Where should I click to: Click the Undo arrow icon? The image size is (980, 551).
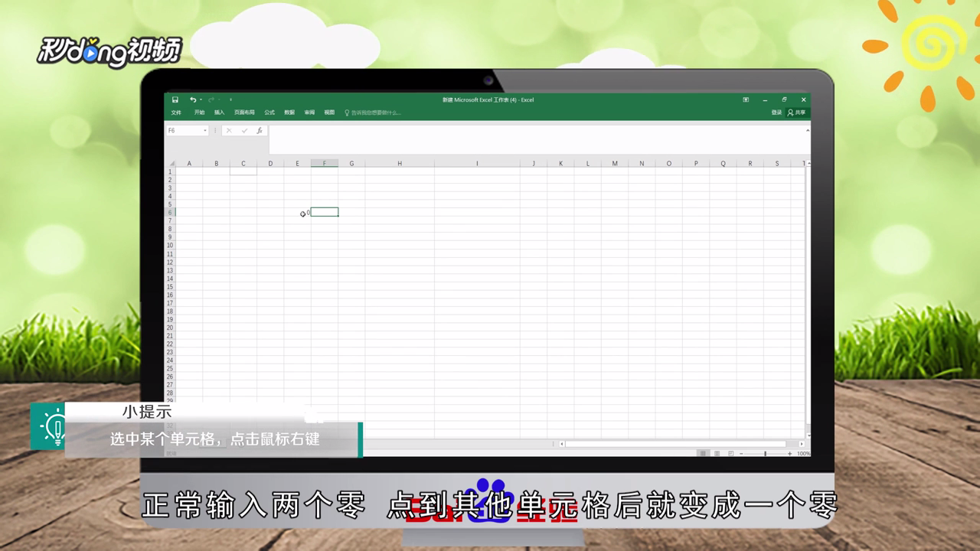tap(193, 99)
